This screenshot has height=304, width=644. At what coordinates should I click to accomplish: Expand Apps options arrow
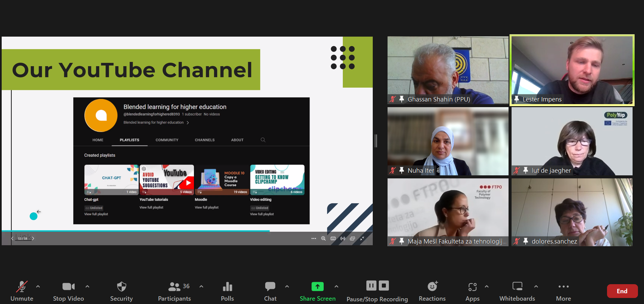pyautogui.click(x=487, y=287)
